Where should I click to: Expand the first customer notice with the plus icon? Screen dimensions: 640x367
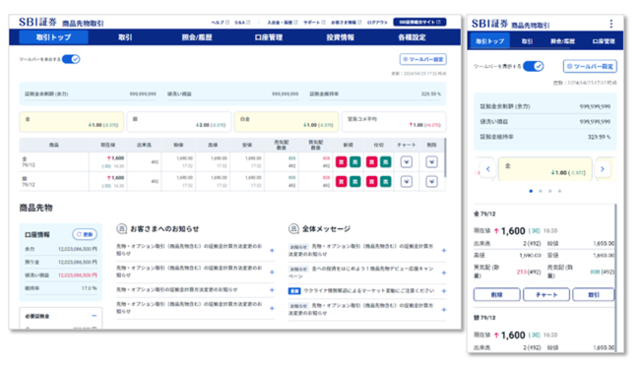272,250
